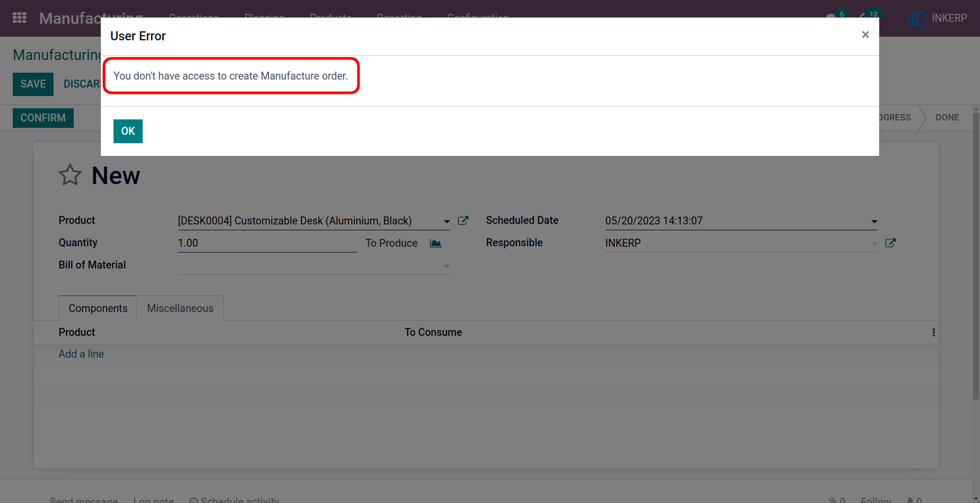980x503 pixels.
Task: Click the Manufacturing breadcrumb link
Action: tap(57, 55)
